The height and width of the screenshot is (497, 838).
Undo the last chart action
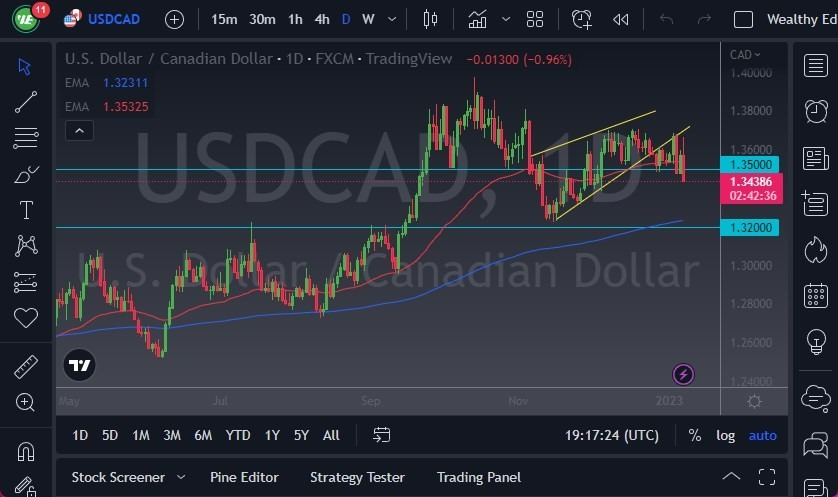(666, 20)
